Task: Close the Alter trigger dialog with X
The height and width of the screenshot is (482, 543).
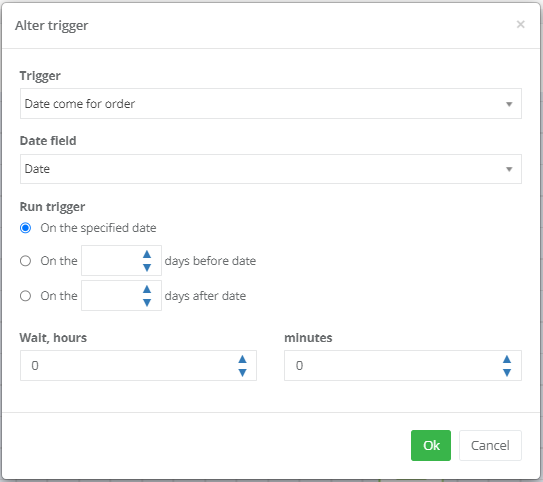Action: click(x=520, y=24)
